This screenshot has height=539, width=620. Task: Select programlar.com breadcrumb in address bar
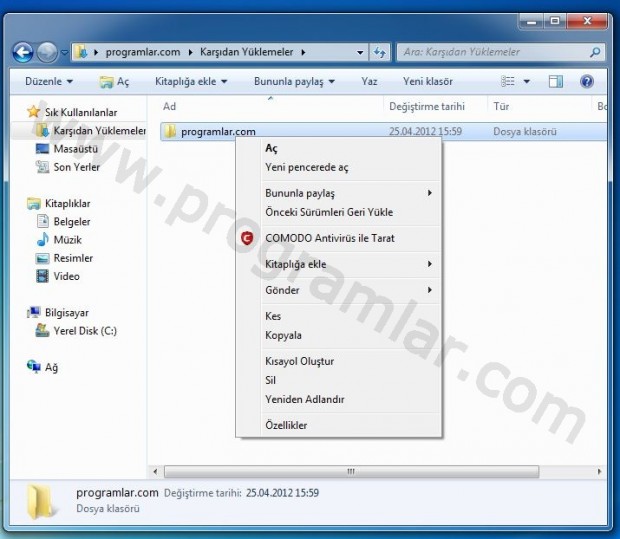(143, 52)
